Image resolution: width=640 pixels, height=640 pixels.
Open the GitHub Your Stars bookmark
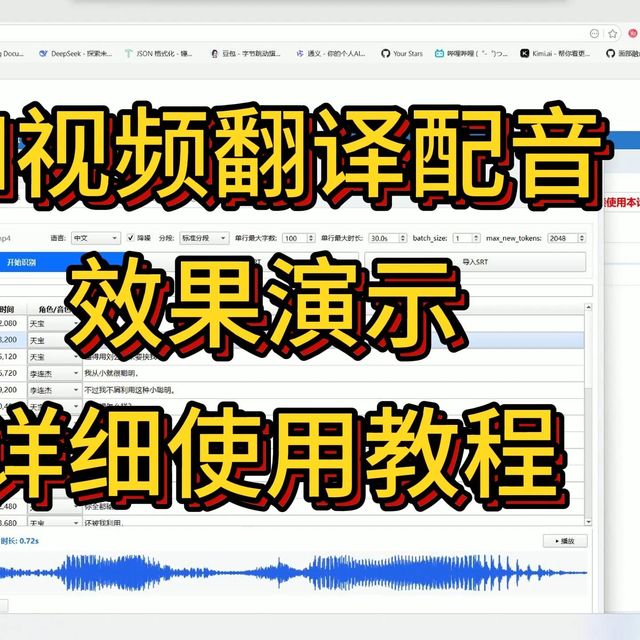click(x=402, y=53)
